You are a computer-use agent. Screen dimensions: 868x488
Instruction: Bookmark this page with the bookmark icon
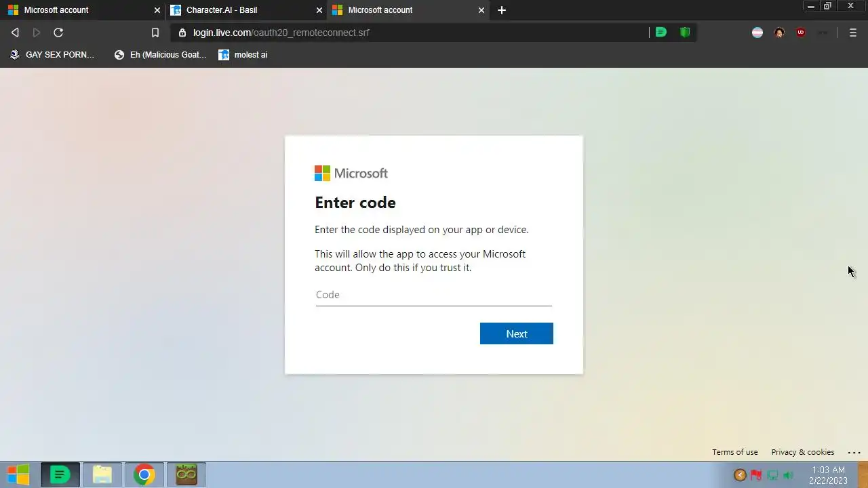tap(155, 33)
